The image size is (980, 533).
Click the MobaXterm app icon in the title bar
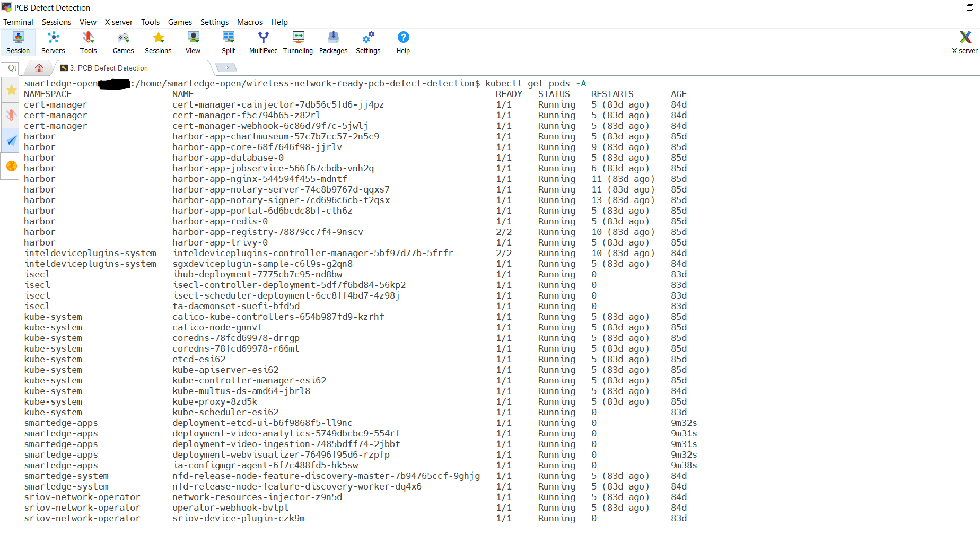(x=6, y=7)
